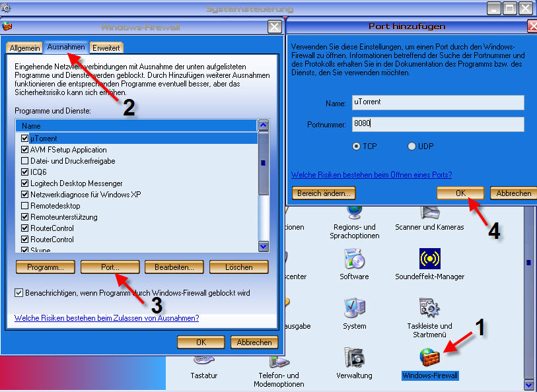
Task: Switch to the Allgemein tab
Action: (24, 48)
